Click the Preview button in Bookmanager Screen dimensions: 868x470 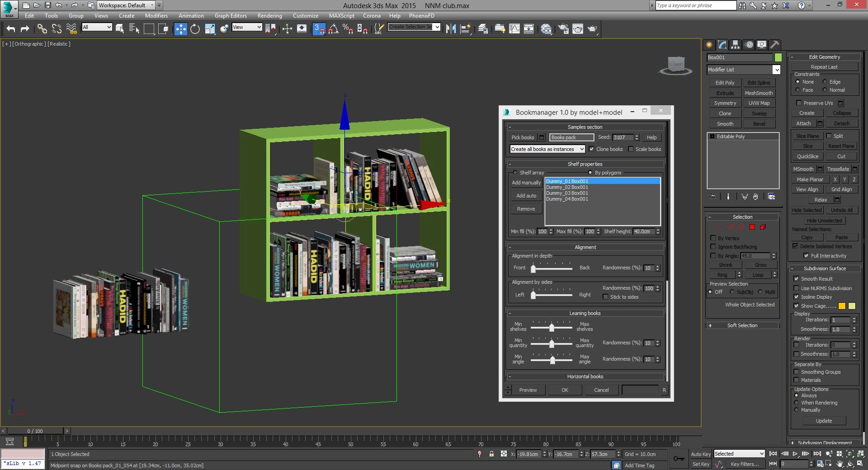tap(528, 390)
